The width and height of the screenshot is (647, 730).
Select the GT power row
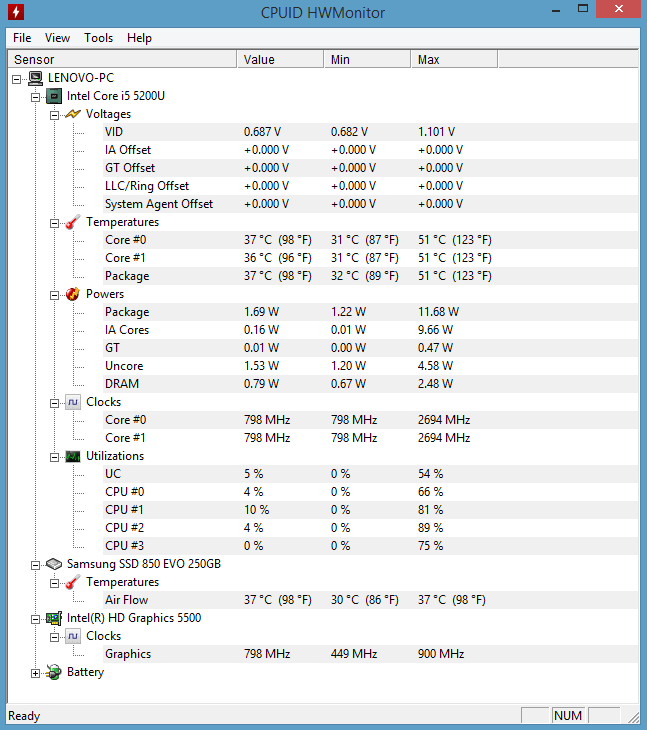pos(371,348)
